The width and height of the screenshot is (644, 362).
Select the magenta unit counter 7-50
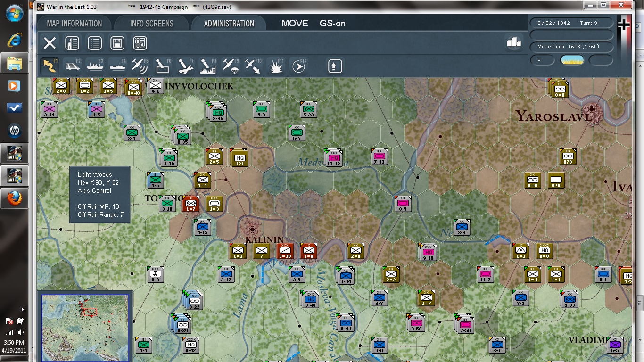(465, 325)
